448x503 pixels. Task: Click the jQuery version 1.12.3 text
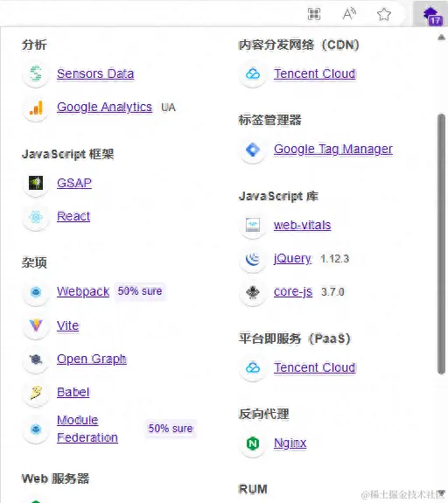[x=334, y=259]
